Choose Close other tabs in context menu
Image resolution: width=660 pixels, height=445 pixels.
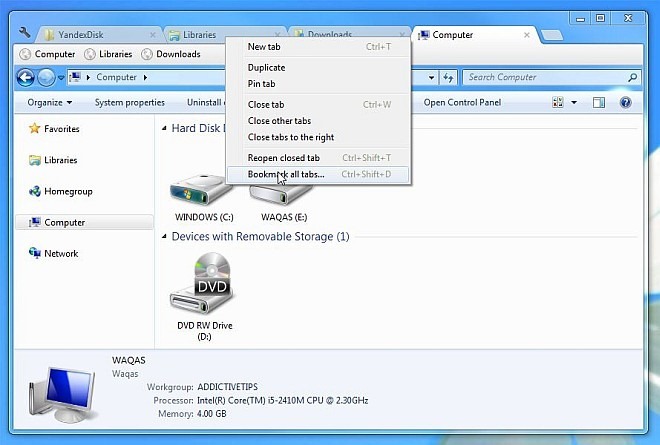(319, 121)
